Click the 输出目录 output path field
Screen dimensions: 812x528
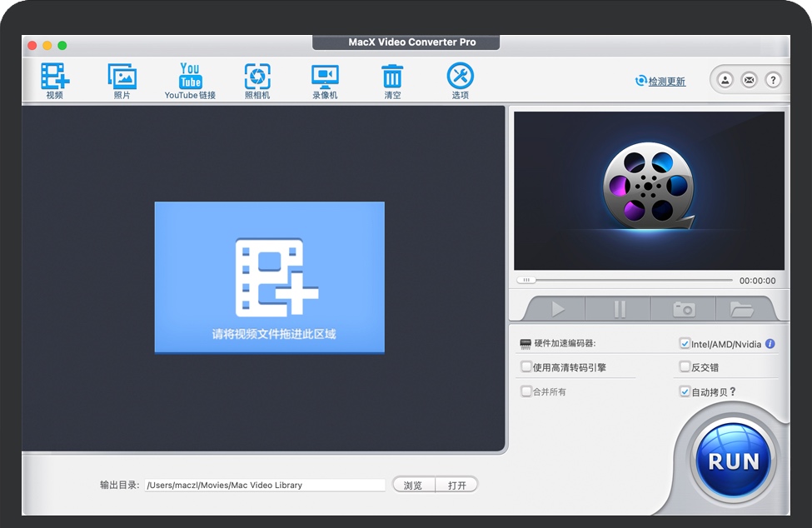pos(265,485)
